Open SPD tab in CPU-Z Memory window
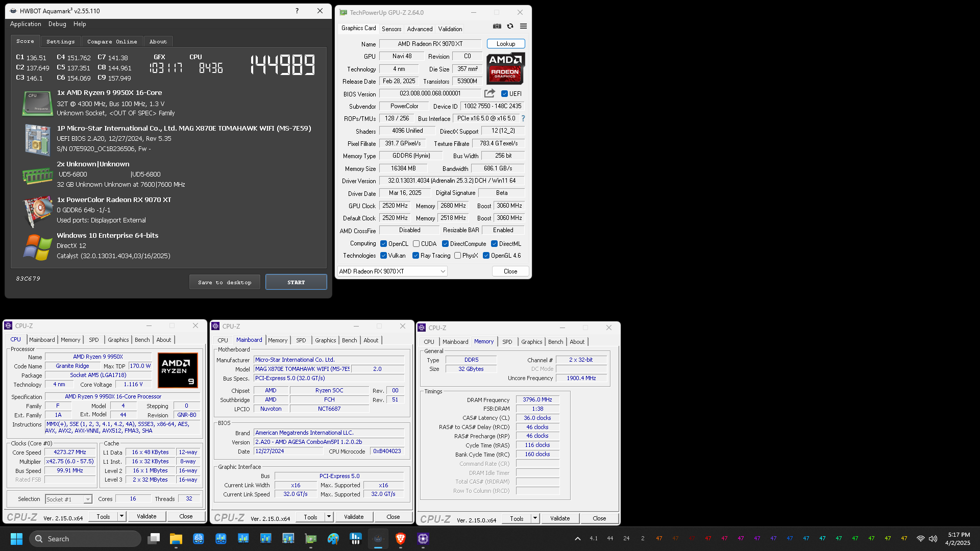Image resolution: width=980 pixels, height=551 pixels. [507, 342]
